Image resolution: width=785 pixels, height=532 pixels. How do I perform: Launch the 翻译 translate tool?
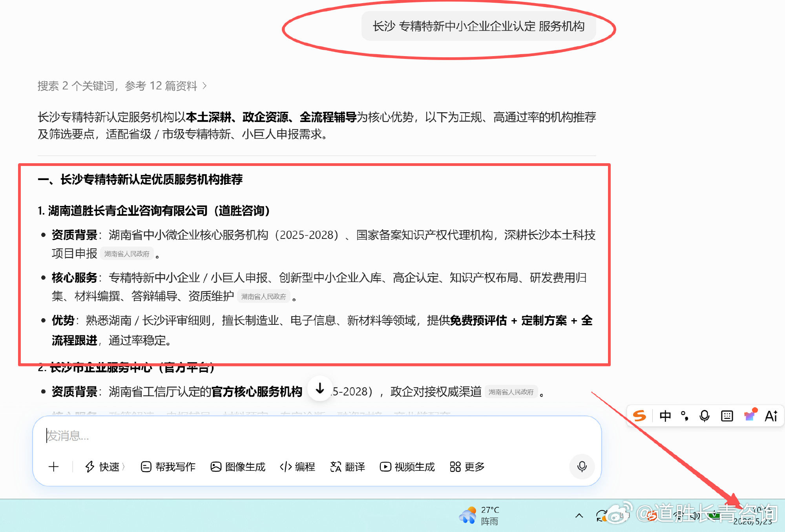point(348,466)
